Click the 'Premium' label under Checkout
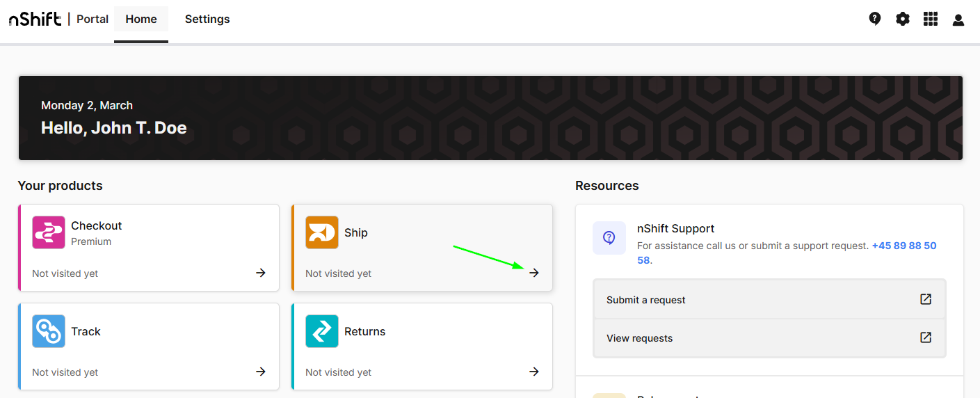 click(x=91, y=241)
